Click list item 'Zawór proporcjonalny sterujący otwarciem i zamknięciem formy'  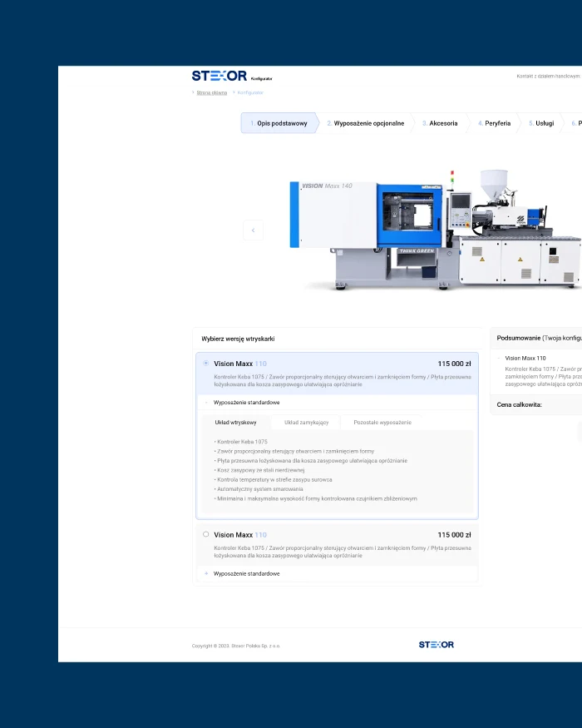point(294,451)
